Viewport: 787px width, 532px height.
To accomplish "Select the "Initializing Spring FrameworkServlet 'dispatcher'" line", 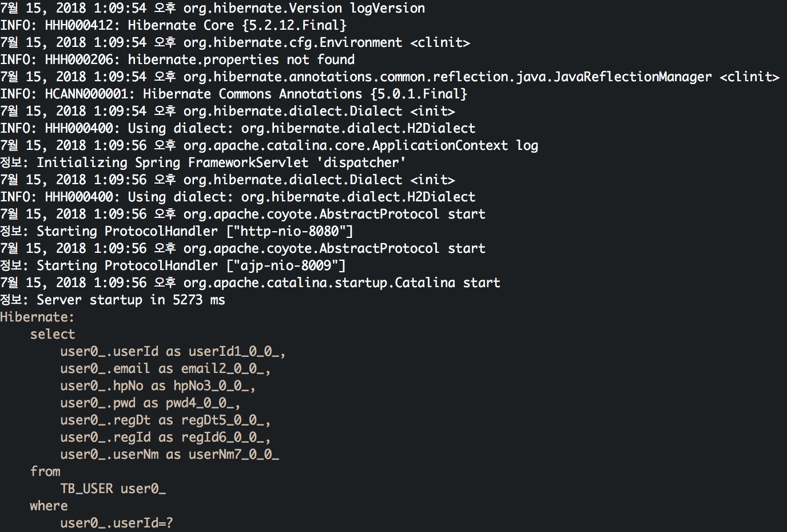I will point(221,163).
